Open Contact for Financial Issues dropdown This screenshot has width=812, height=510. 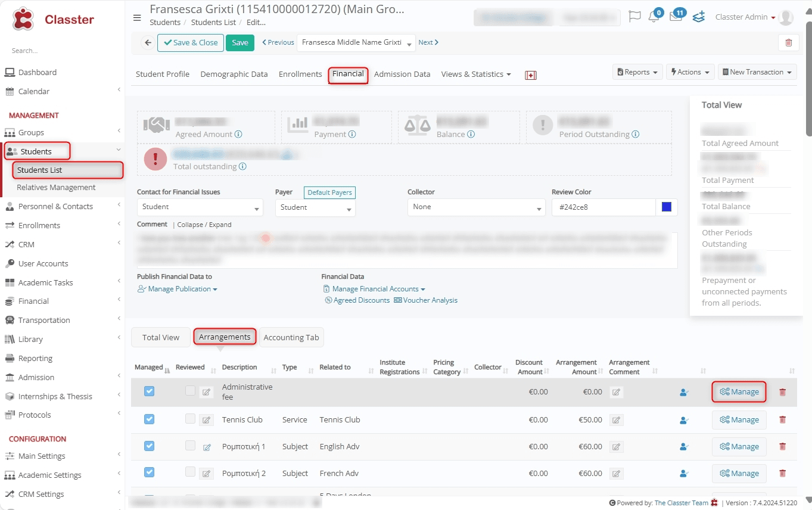tap(200, 207)
